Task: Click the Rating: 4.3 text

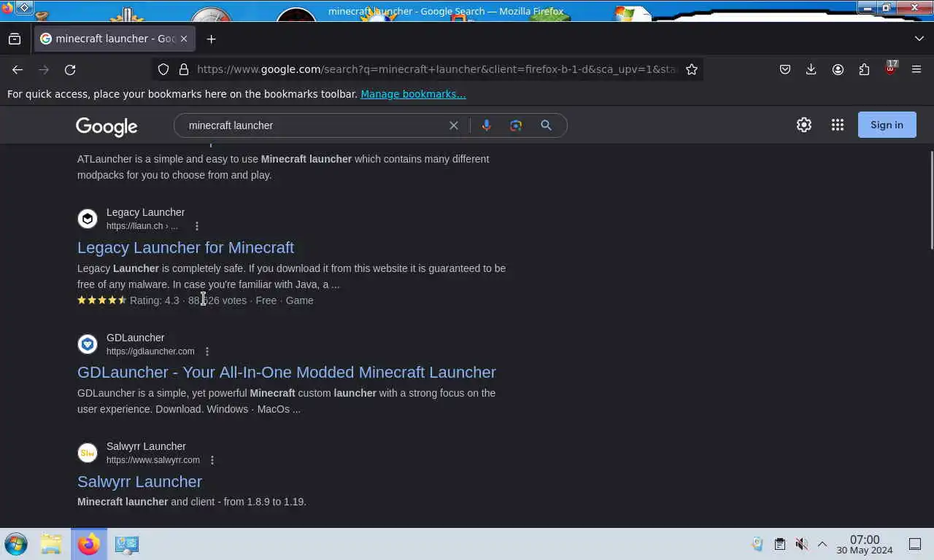Action: pyautogui.click(x=154, y=300)
